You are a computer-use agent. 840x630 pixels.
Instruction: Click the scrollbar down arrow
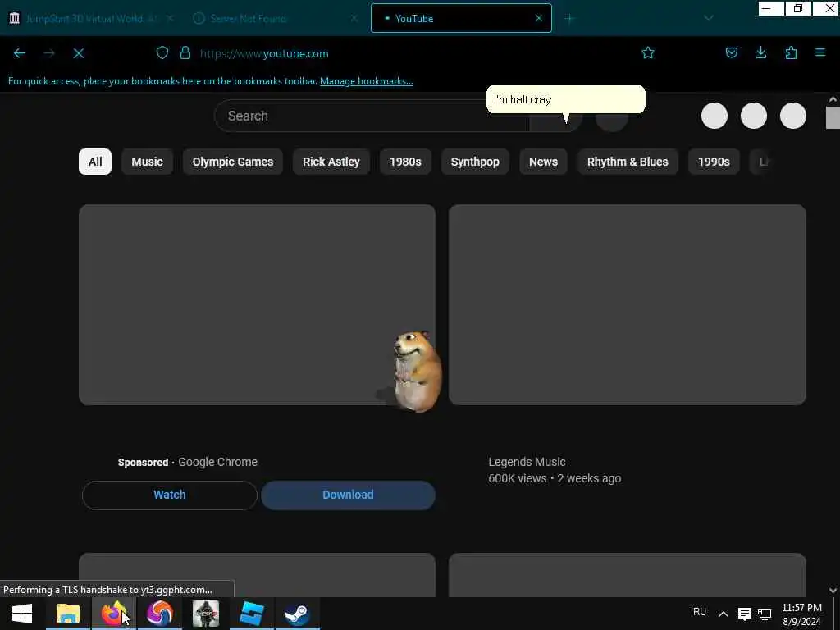833,591
